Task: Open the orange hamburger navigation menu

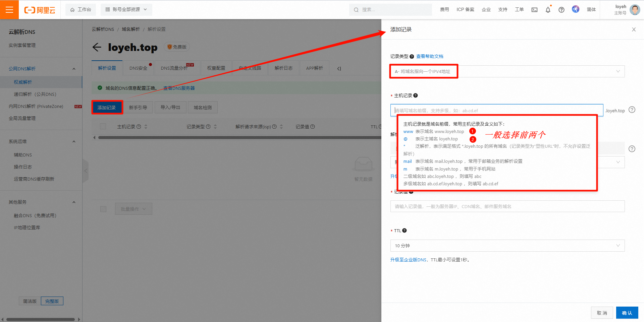Action: (9, 10)
